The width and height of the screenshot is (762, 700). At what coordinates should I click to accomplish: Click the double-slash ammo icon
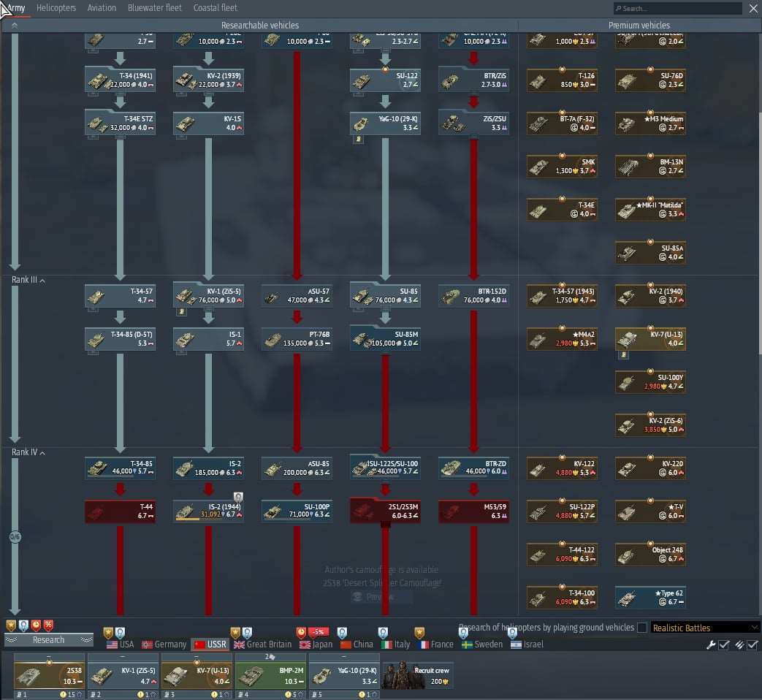(x=739, y=644)
